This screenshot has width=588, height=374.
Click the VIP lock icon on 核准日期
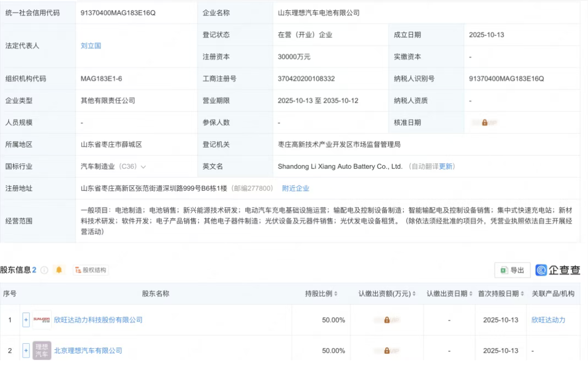(485, 122)
